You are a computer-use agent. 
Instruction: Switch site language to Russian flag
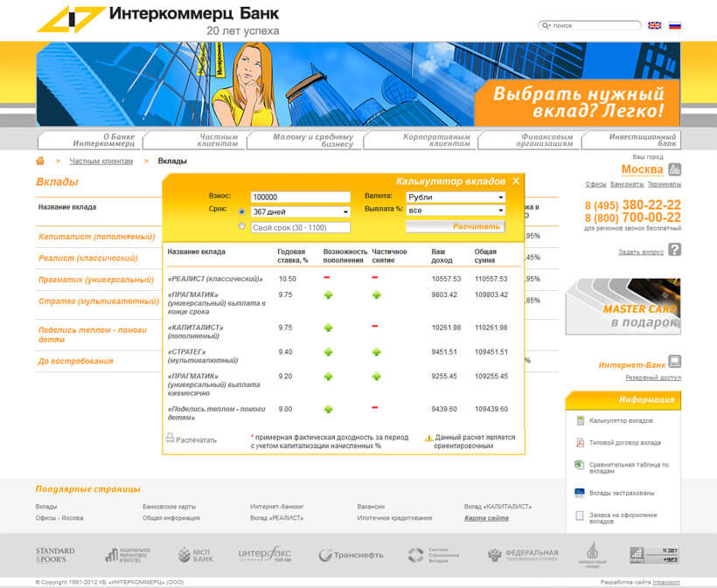coord(675,25)
